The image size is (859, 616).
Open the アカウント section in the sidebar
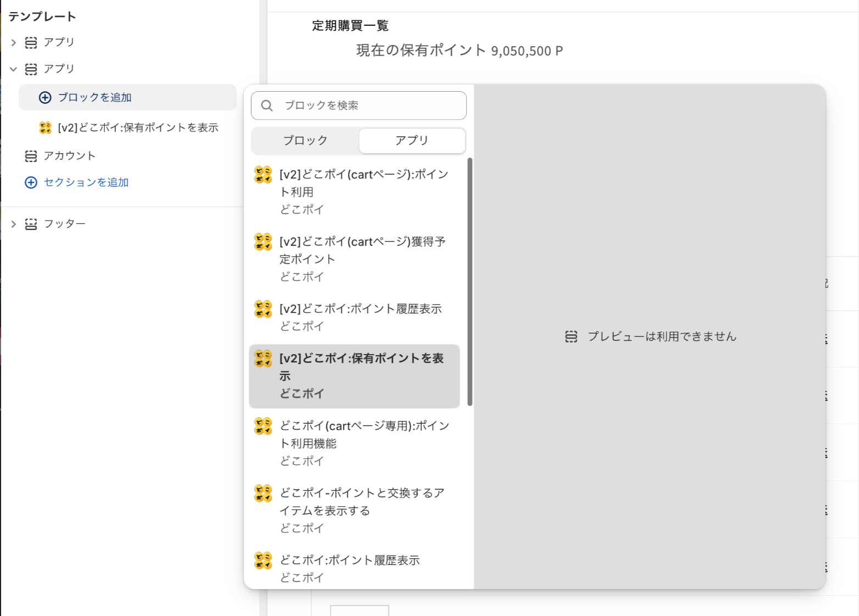click(70, 156)
